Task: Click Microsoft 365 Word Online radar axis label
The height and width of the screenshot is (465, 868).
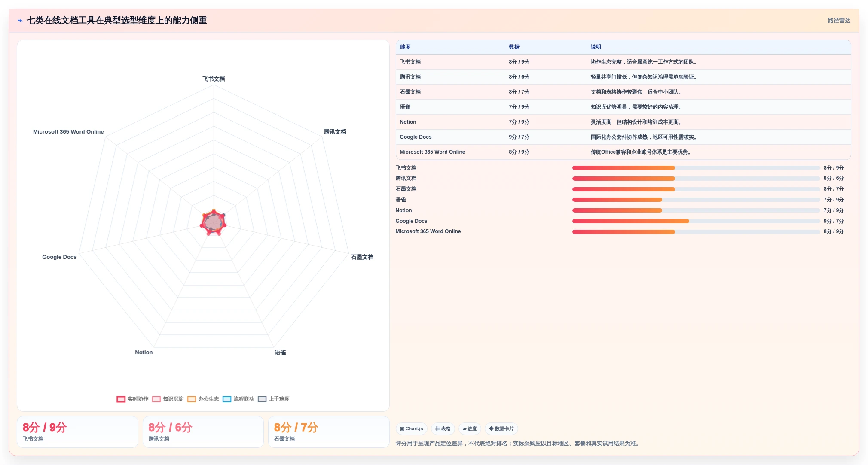Action: 68,132
